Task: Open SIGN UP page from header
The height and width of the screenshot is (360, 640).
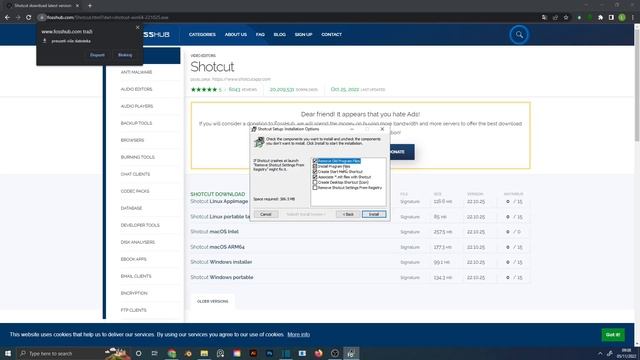Action: pyautogui.click(x=303, y=35)
